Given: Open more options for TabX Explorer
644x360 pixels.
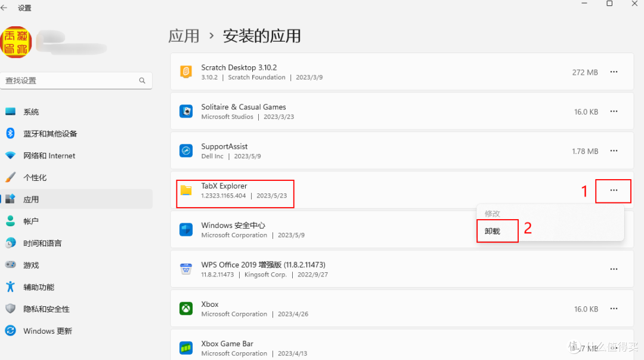Looking at the screenshot, I should [614, 190].
